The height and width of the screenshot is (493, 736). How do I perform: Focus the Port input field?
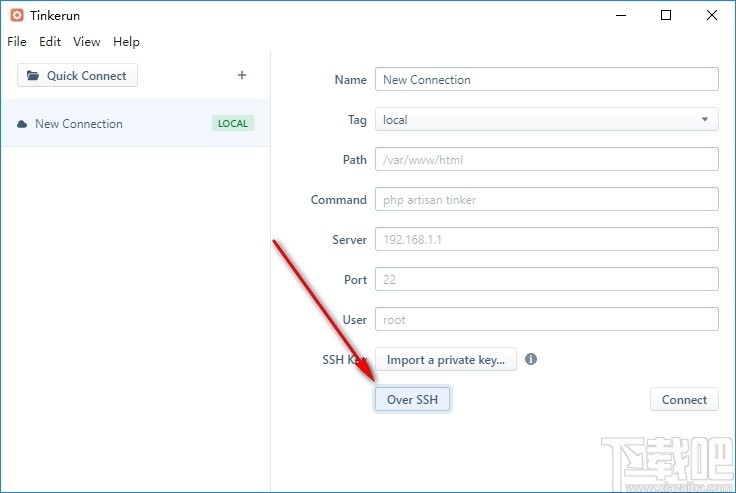coord(547,279)
